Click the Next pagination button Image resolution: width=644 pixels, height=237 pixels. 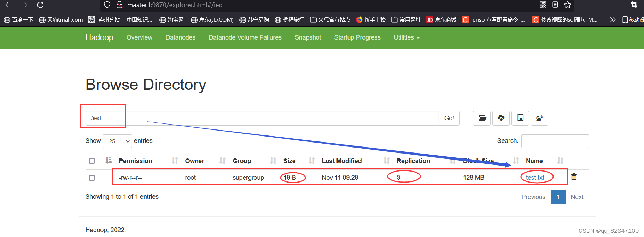[x=577, y=197]
